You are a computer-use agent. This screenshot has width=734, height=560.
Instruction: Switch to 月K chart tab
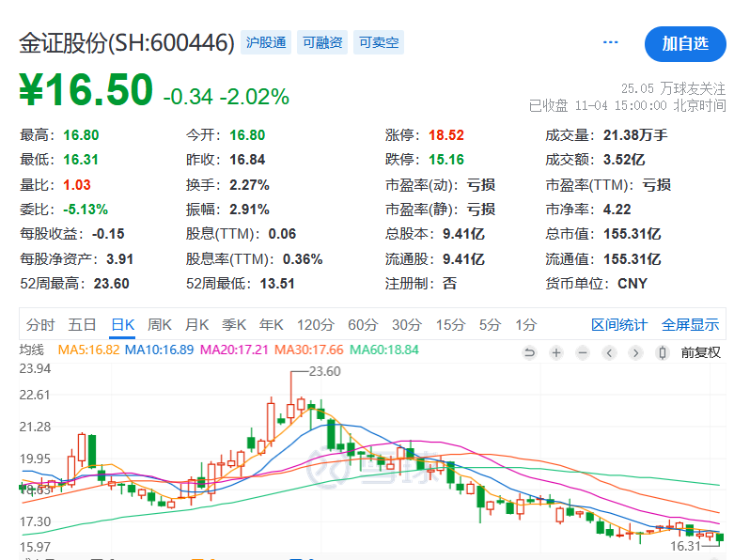tap(196, 325)
